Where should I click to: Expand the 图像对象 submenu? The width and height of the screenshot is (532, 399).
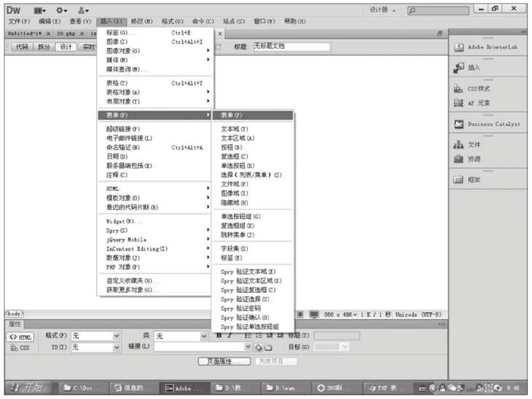(x=155, y=51)
